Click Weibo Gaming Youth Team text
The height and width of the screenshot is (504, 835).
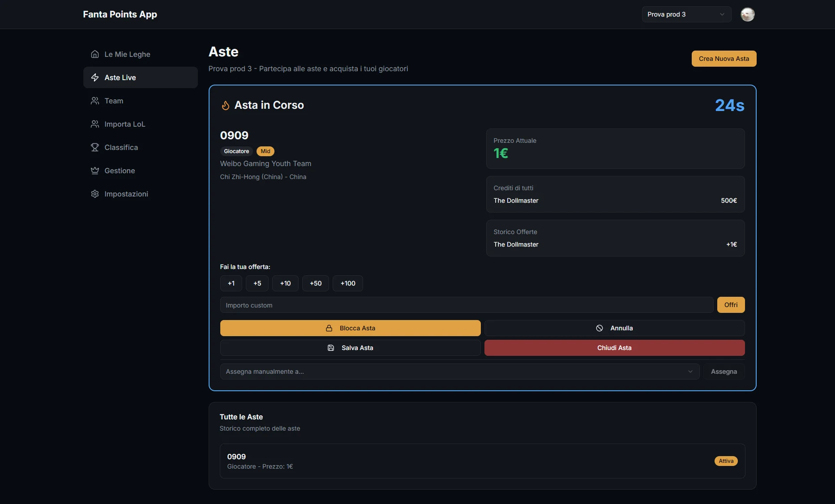265,164
